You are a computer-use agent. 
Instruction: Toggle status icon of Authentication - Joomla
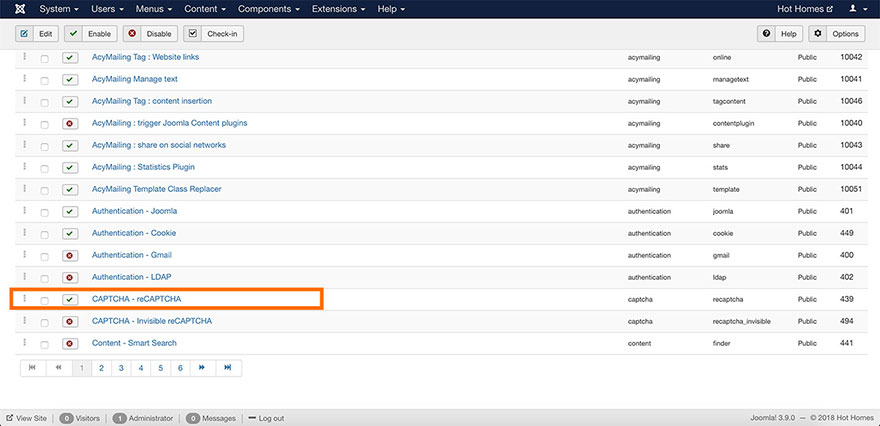(70, 212)
